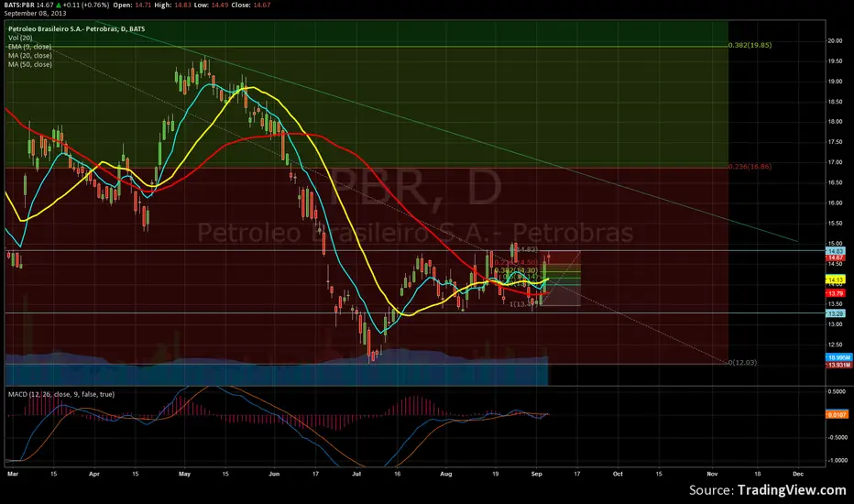Click the Sep label on the time axis
This screenshot has width=854, height=504.
click(536, 474)
